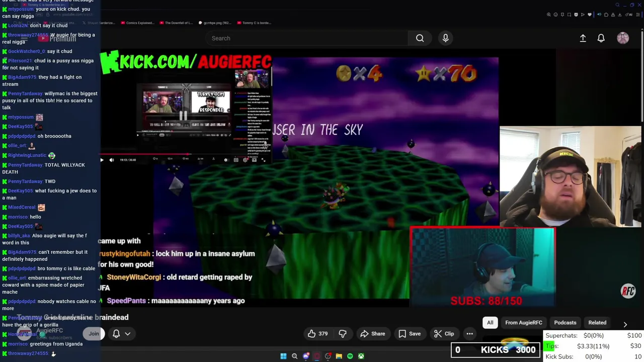
Task: Toggle theater mode in the player
Action: 254,160
